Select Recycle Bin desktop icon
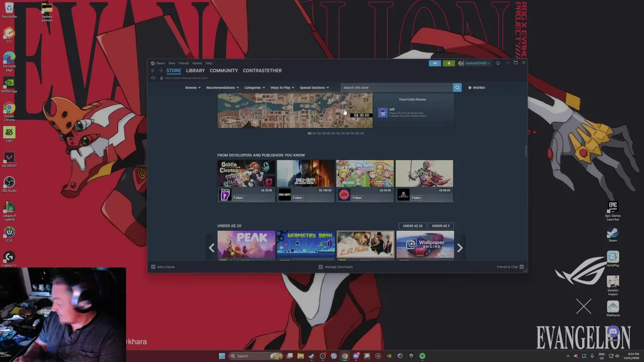This screenshot has height=362, width=644. coord(9,10)
